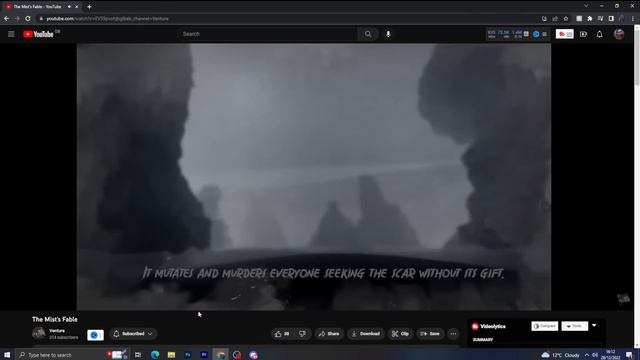This screenshot has width=640, height=360.
Task: Open the Venture channel name link
Action: coord(57,331)
